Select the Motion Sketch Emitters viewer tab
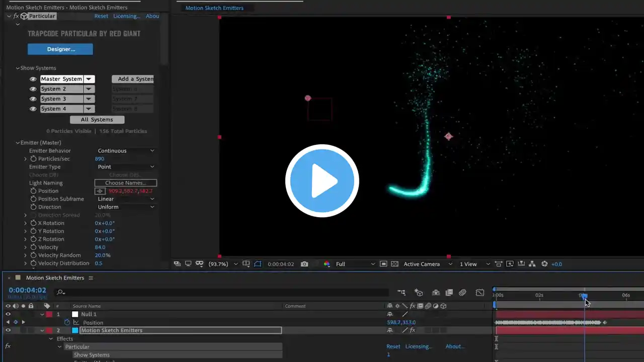This screenshot has width=644, height=362. coord(214,8)
